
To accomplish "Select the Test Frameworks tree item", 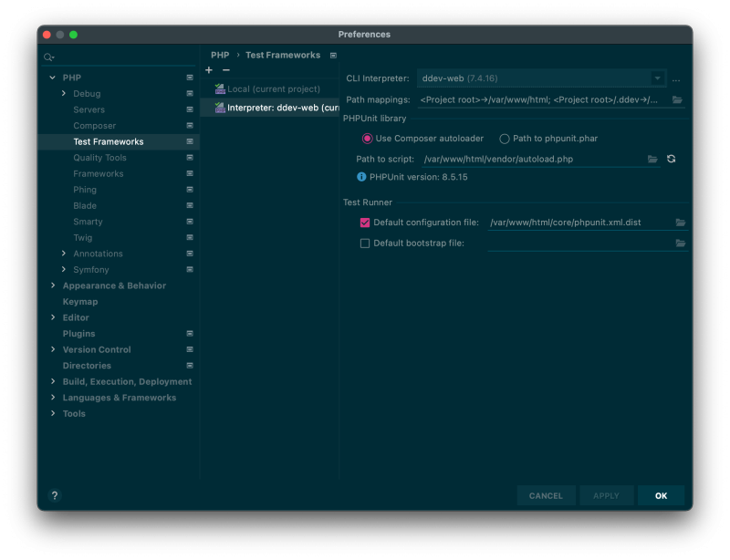I will [x=120, y=141].
